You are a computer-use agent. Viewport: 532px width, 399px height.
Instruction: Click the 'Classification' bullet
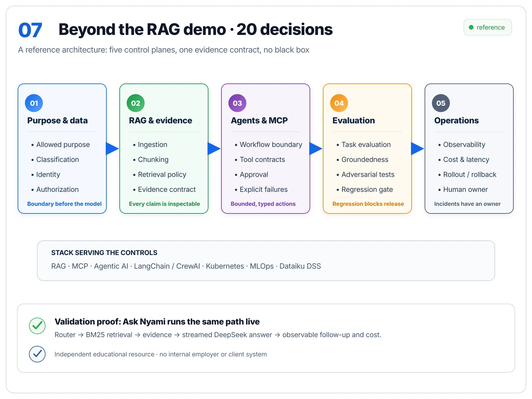(x=55, y=160)
